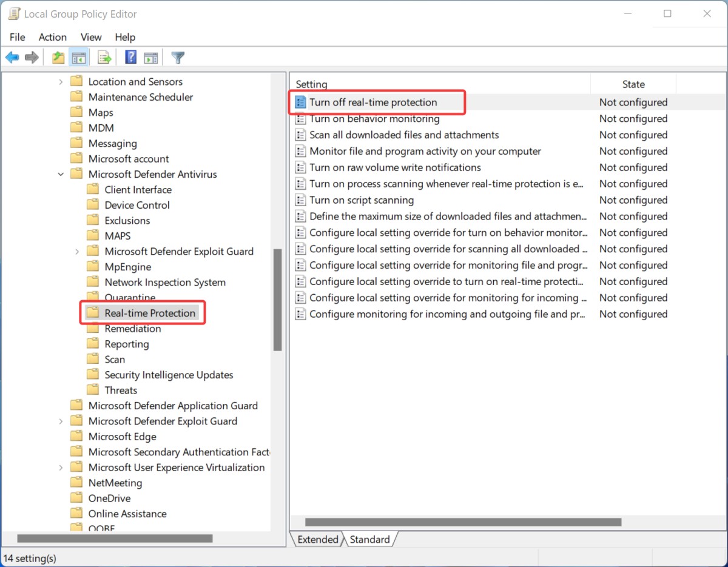Viewport: 728px width, 567px height.
Task: Click the folder icon beside Maps
Action: 76,112
